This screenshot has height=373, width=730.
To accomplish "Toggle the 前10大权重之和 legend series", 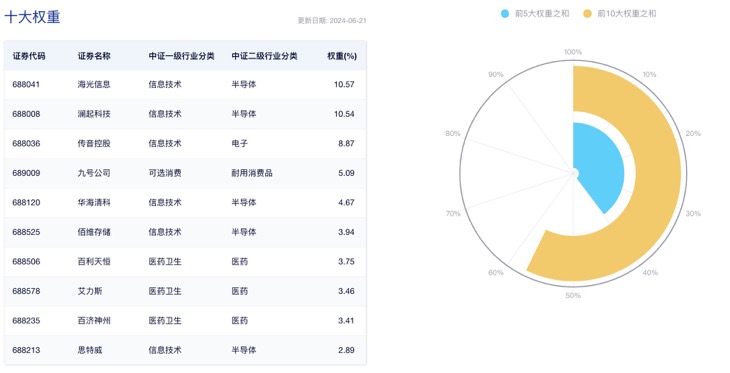I will tap(620, 14).
